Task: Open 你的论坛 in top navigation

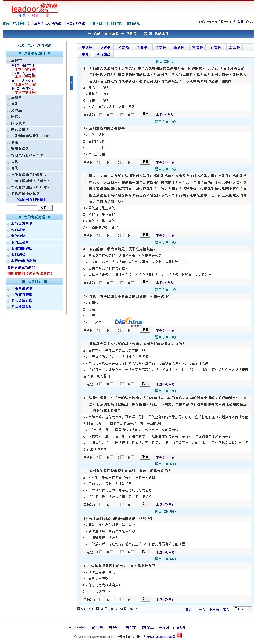Action: pos(133,23)
